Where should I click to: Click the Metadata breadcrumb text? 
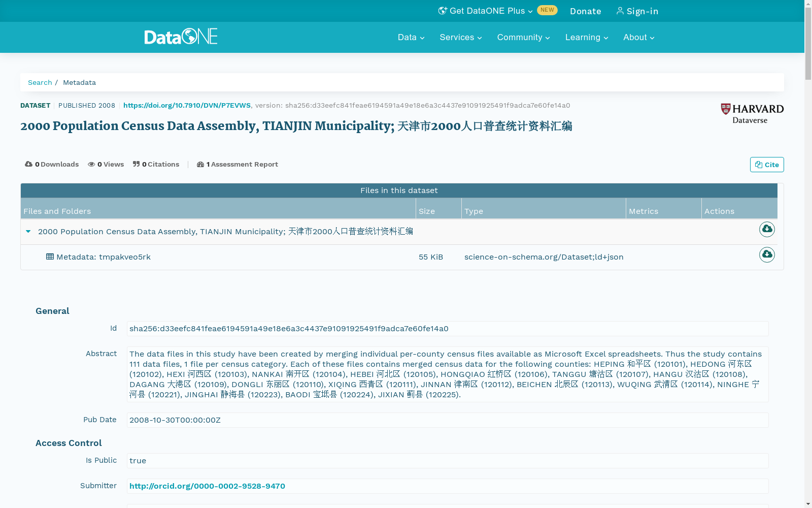click(x=79, y=82)
